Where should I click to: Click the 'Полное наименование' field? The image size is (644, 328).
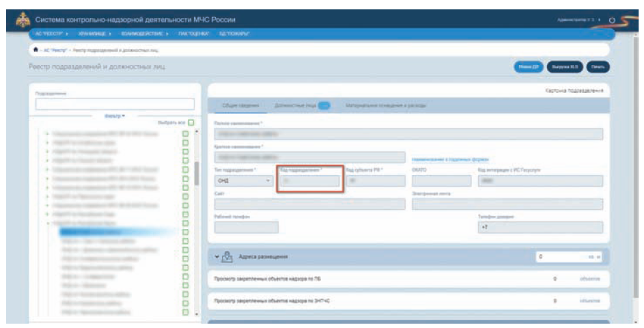[408, 134]
